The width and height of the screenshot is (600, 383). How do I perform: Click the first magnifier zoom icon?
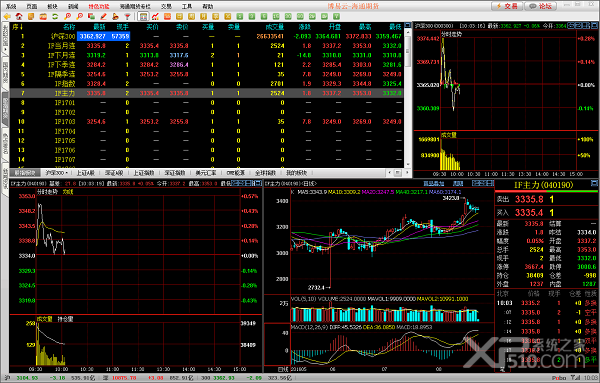click(x=67, y=16)
